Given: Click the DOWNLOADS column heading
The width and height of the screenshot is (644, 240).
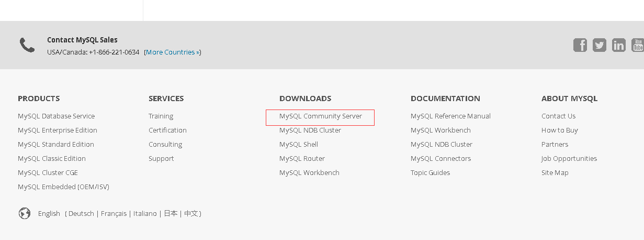Looking at the screenshot, I should 305,99.
